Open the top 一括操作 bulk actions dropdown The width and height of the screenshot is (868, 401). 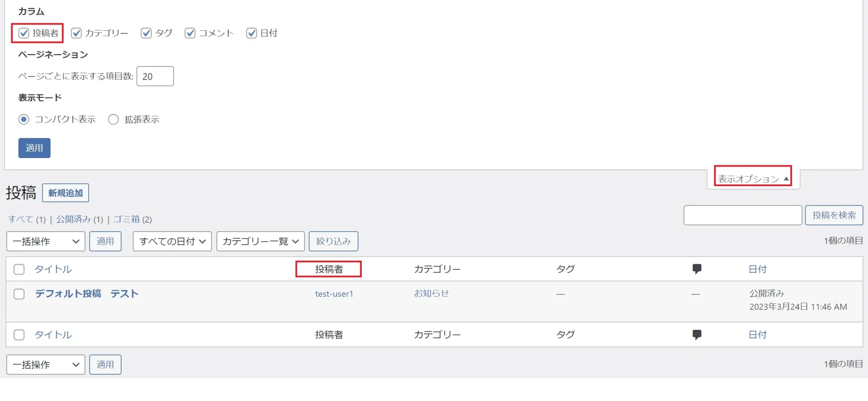click(x=46, y=241)
